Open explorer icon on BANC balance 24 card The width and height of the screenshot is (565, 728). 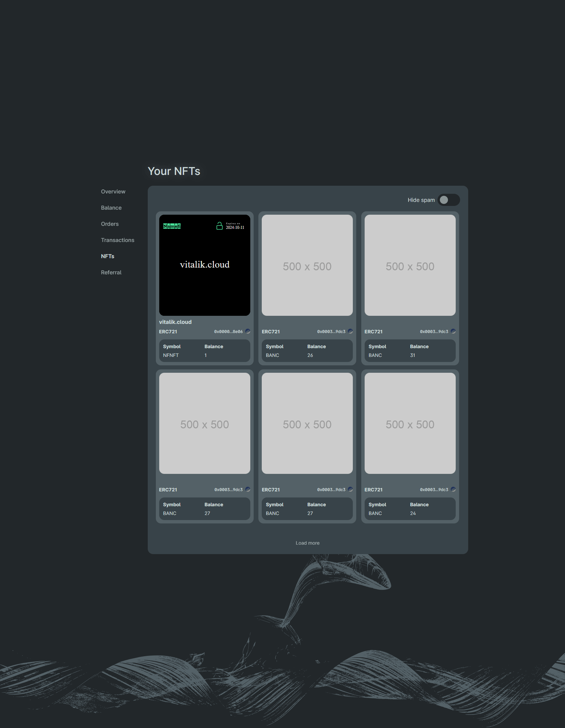coord(453,489)
